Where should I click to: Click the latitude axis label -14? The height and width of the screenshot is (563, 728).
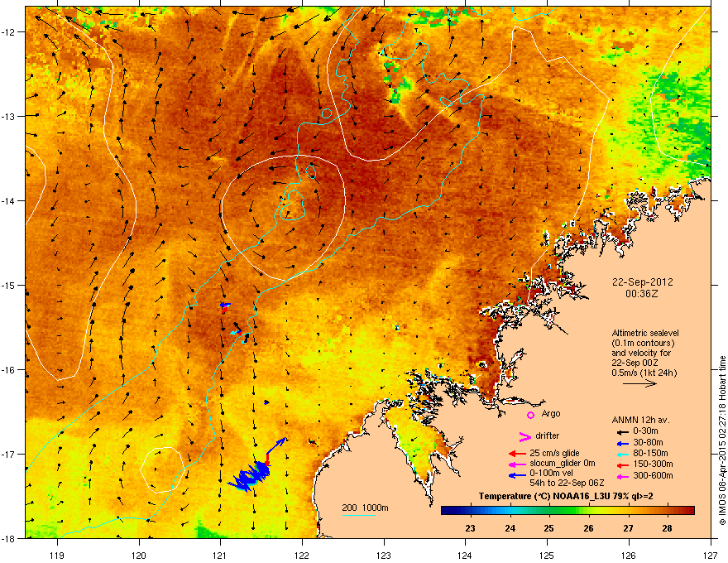coord(9,200)
